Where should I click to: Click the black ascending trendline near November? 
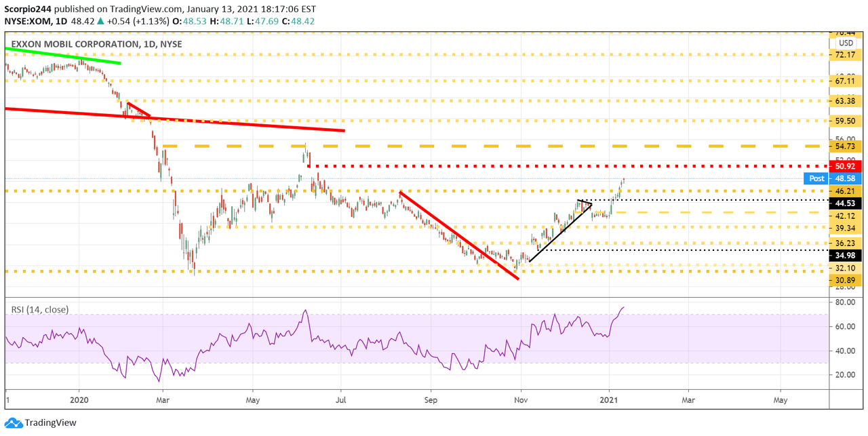pyautogui.click(x=560, y=232)
